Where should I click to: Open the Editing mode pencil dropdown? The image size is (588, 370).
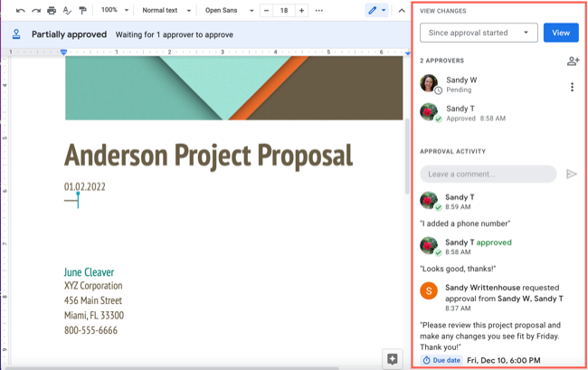[x=376, y=11]
